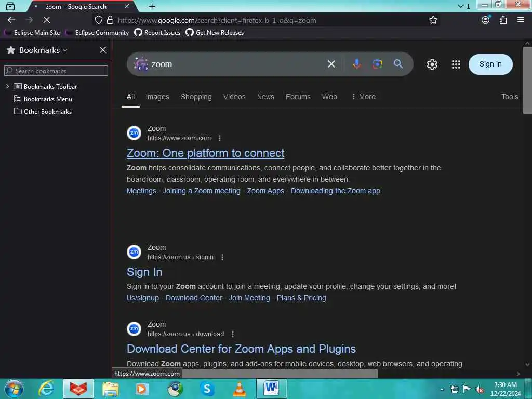Screen dimensions: 532x399
Task: Clear the Google search box
Action: 331,64
